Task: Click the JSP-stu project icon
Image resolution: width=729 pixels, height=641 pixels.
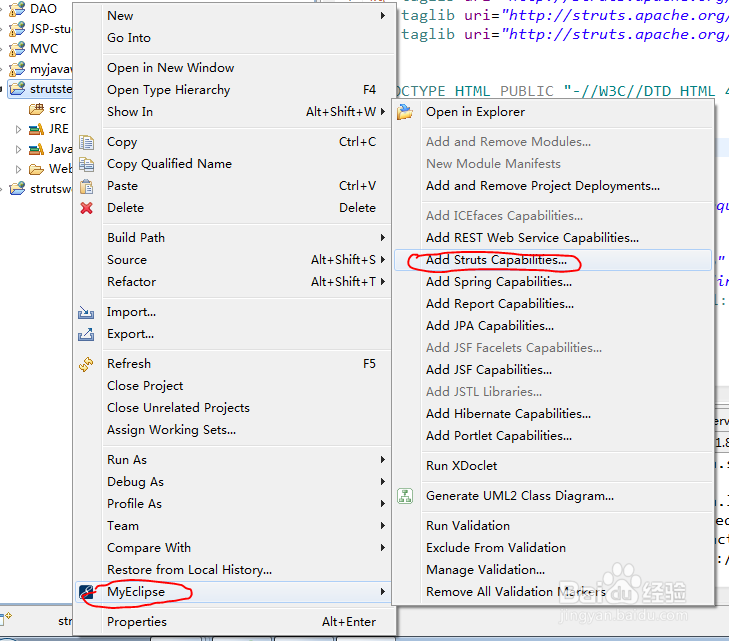Action: (17, 29)
